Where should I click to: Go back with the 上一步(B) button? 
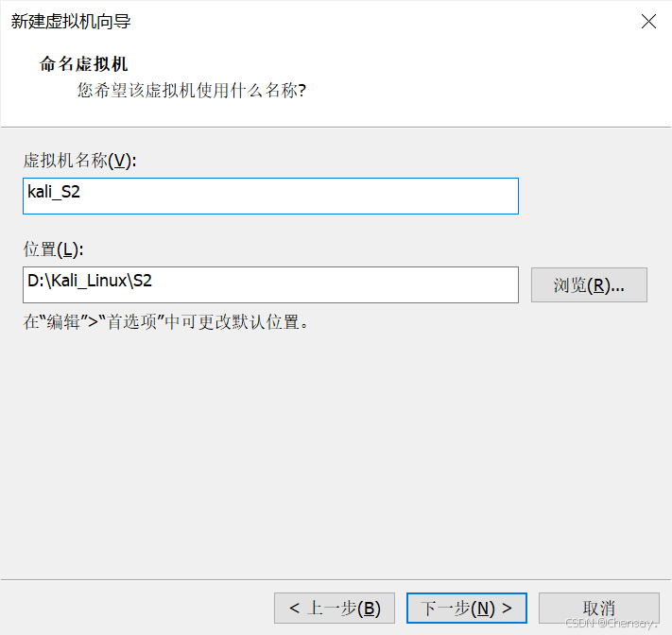coord(335,608)
